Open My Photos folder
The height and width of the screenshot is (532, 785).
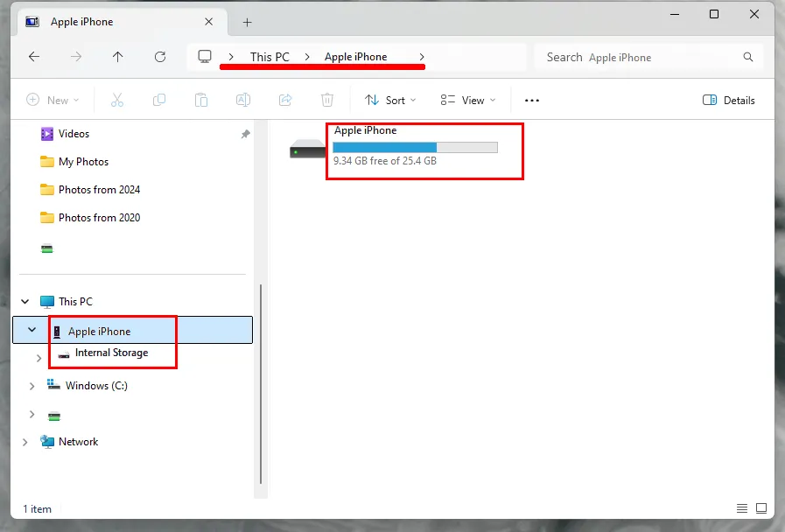coord(83,162)
